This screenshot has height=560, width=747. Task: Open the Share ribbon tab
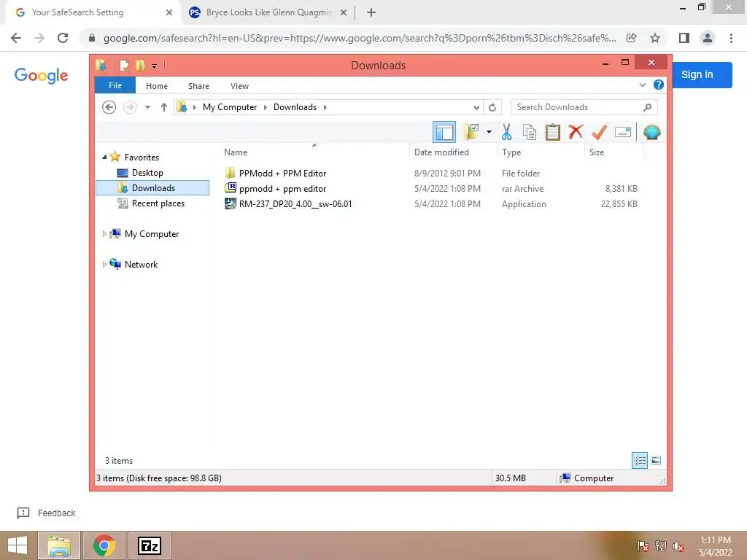(x=198, y=86)
